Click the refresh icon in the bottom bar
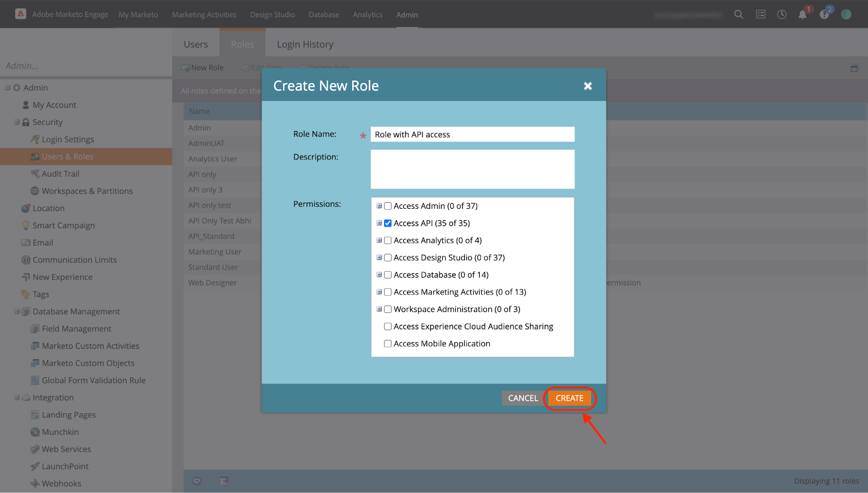Screen dimensions: 868x493 197,481
